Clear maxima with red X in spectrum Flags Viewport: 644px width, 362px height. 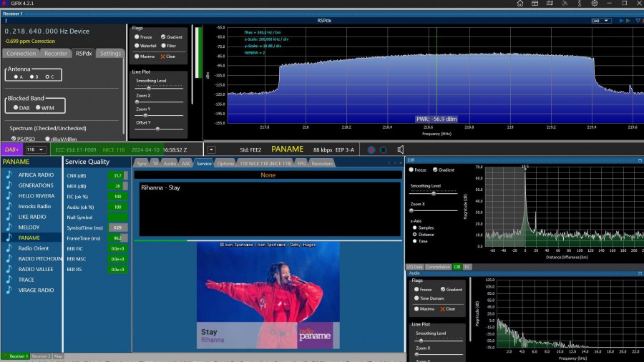coord(168,57)
